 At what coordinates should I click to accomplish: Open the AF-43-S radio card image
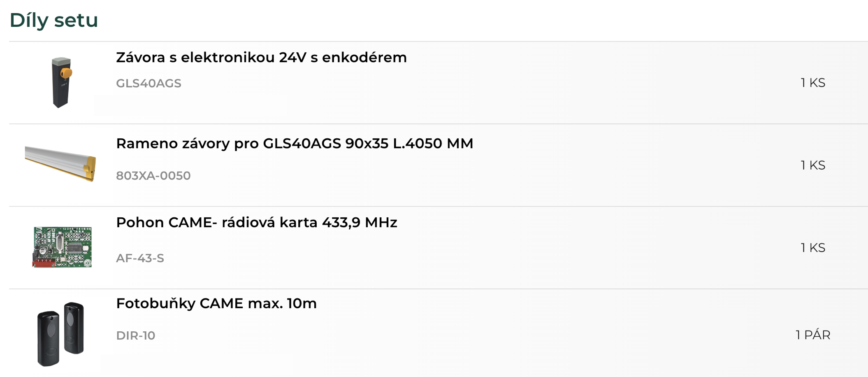(62, 247)
